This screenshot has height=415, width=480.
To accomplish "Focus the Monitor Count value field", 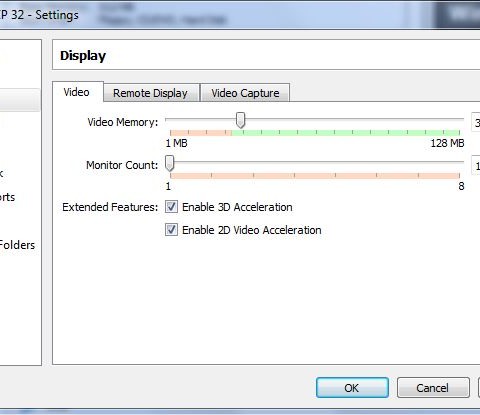I will click(476, 165).
